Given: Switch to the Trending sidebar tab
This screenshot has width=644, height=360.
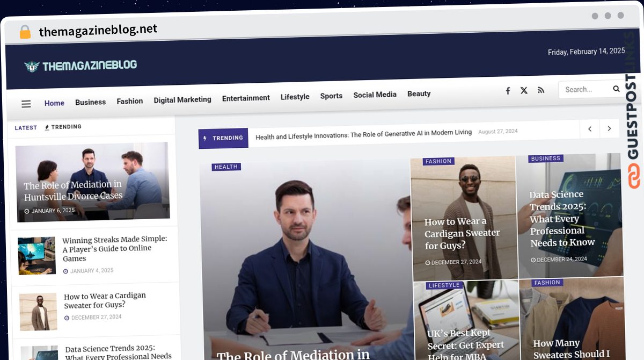Looking at the screenshot, I should 63,127.
